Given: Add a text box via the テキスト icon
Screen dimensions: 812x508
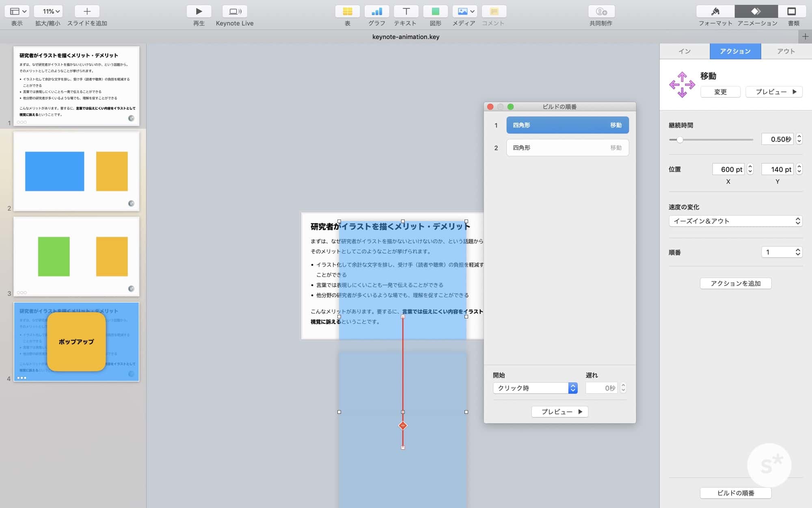Looking at the screenshot, I should [x=406, y=11].
